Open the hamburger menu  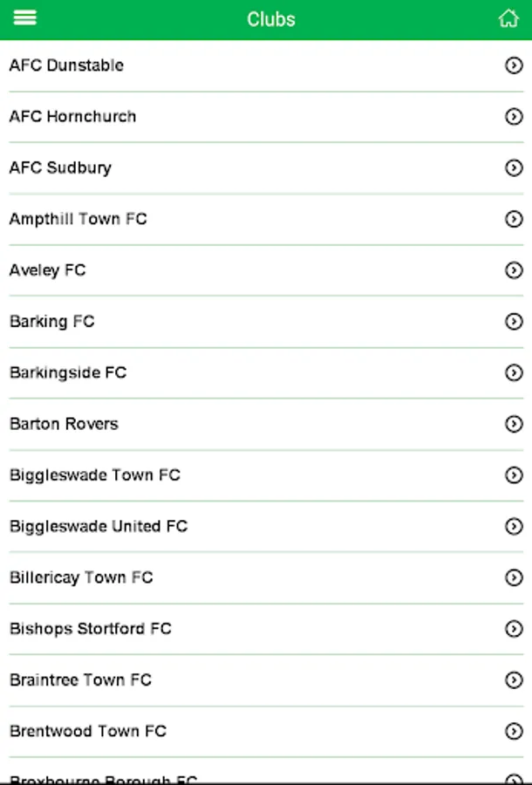[x=25, y=18]
